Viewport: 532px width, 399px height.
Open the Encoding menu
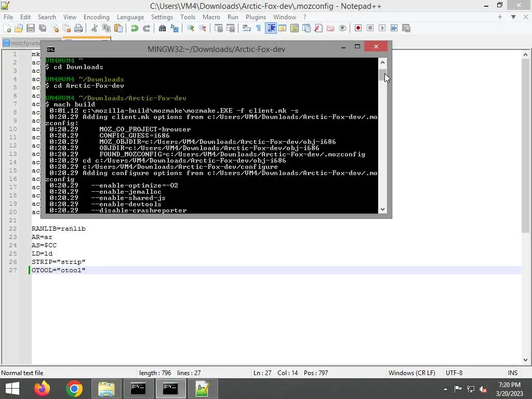click(97, 17)
